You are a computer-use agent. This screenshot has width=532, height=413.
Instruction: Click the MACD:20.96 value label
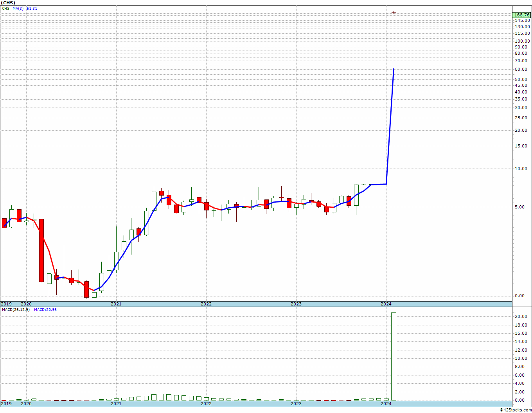coord(45,310)
